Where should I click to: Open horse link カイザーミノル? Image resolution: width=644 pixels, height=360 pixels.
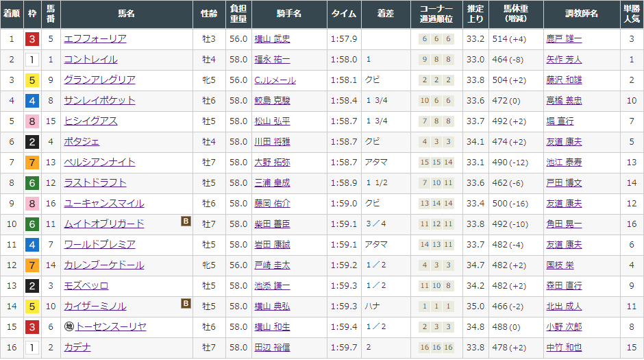point(95,306)
